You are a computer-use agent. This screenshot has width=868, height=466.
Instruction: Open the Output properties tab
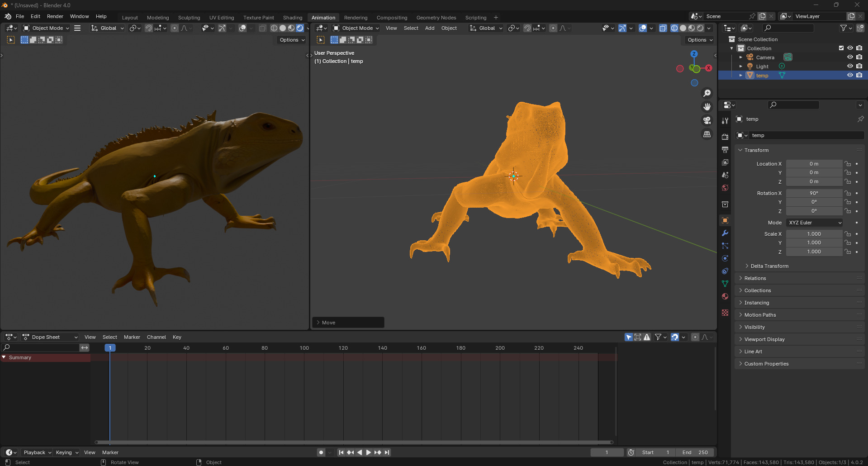[x=725, y=150]
